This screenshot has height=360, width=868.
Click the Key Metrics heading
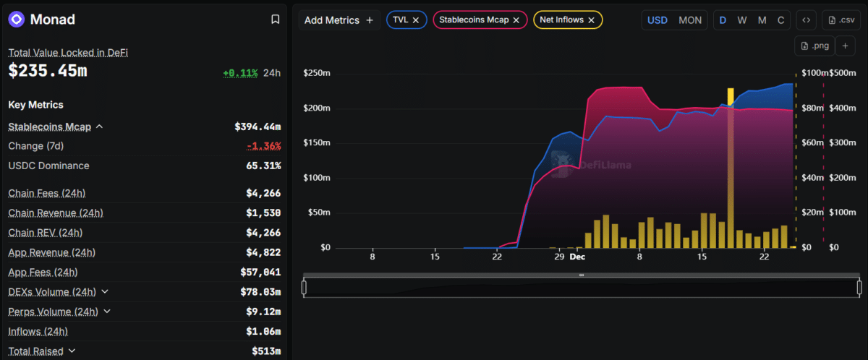pos(35,105)
